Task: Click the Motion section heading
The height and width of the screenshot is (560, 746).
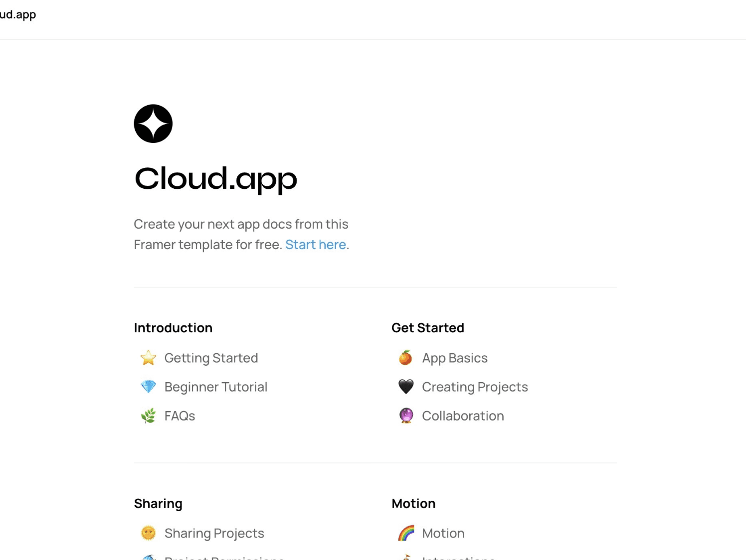Action: [414, 504]
